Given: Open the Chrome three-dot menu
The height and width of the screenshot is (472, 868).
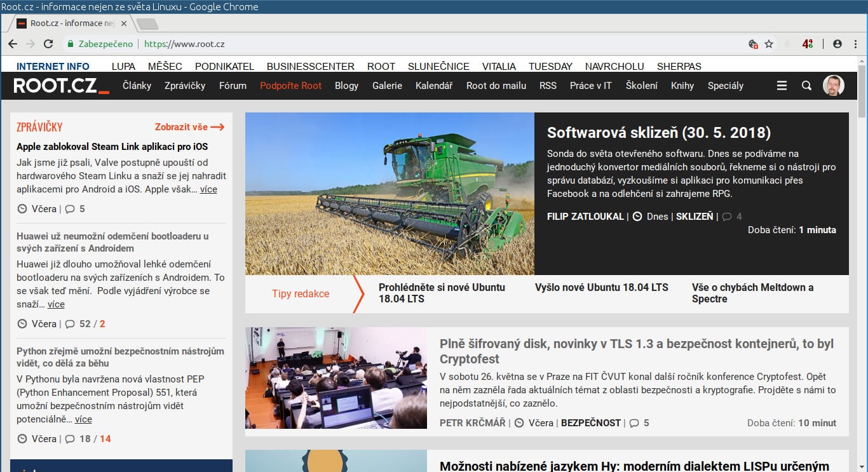Looking at the screenshot, I should point(855,44).
